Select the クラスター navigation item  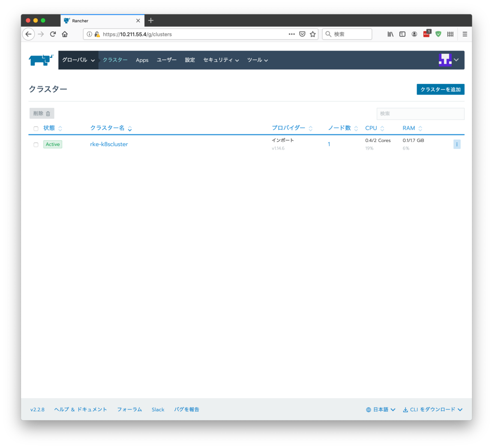click(115, 60)
